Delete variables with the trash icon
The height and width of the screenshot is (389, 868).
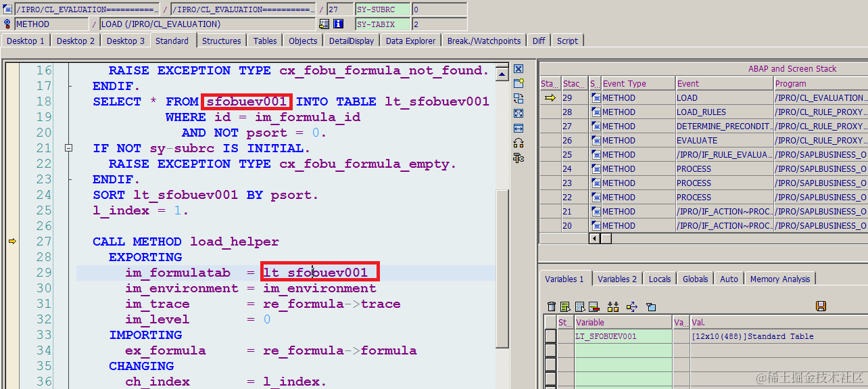pos(552,306)
